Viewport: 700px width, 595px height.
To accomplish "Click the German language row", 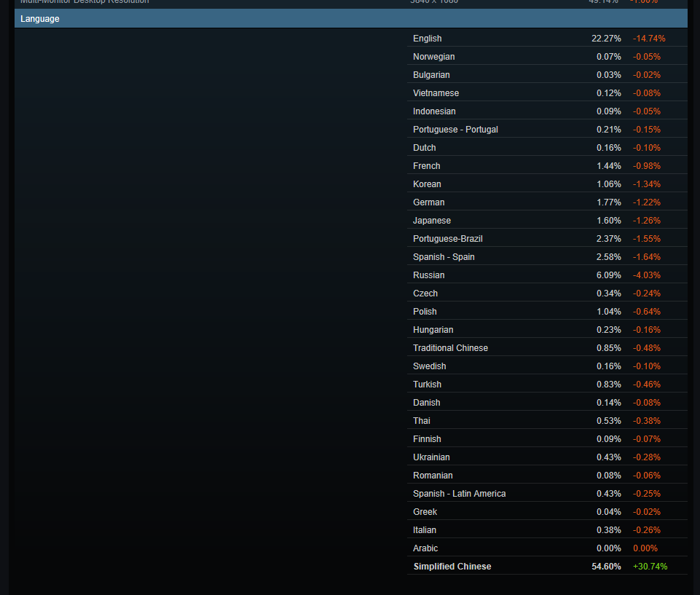I will pyautogui.click(x=547, y=202).
